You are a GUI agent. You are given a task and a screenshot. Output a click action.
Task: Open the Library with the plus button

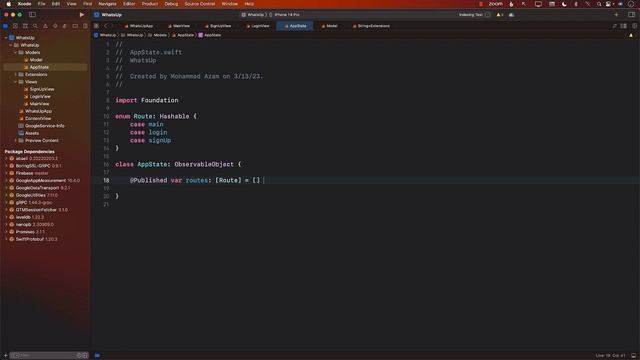616,15
